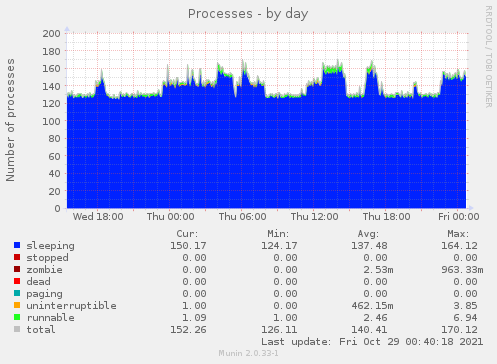Select the 'uninterruptible' legend label

72,306
